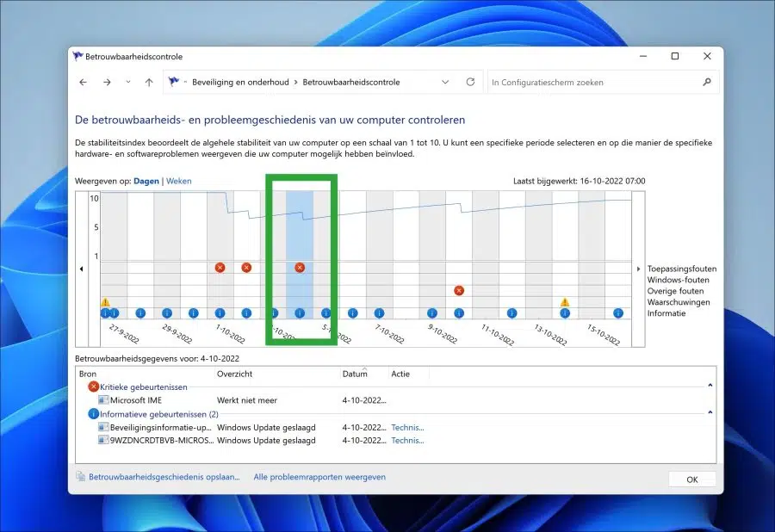
Task: Click the OK button
Action: coord(692,479)
